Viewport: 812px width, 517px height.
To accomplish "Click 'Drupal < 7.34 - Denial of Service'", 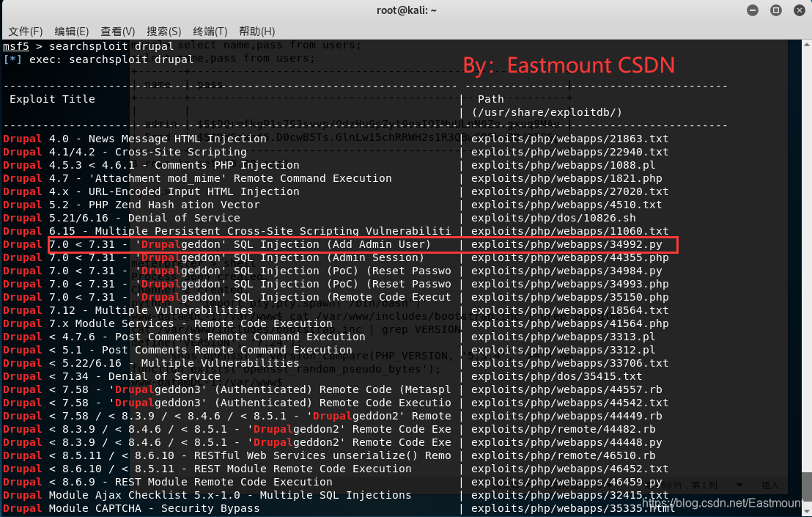I will (112, 377).
